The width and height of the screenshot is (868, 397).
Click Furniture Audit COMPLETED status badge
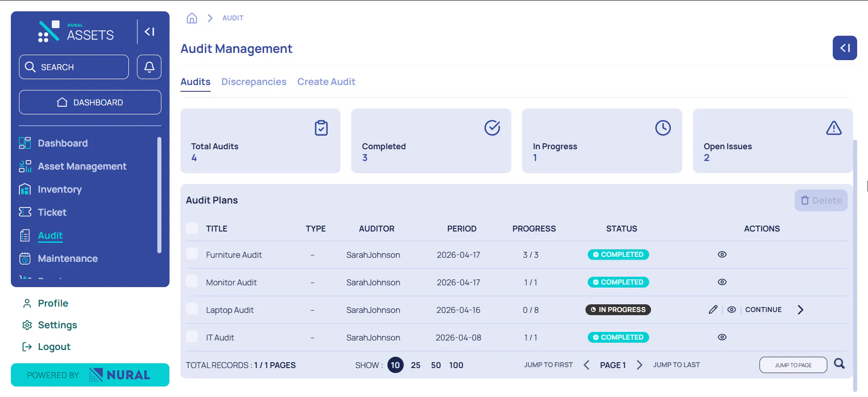[618, 255]
